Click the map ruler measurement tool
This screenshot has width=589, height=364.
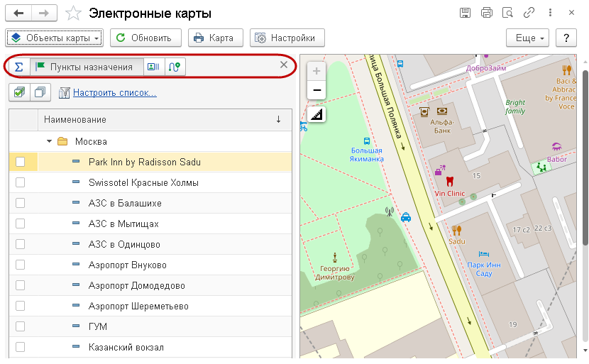[x=316, y=114]
